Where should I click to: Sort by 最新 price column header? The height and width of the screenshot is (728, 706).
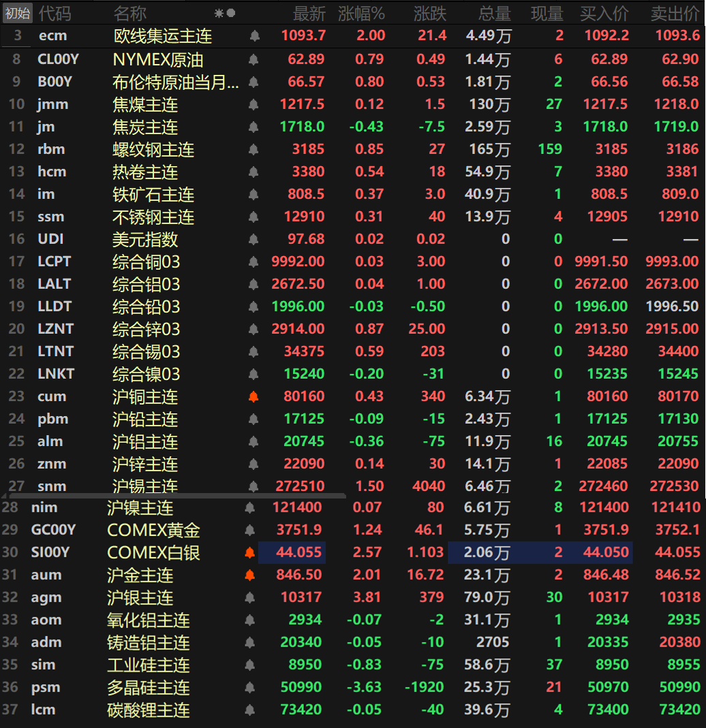click(309, 13)
